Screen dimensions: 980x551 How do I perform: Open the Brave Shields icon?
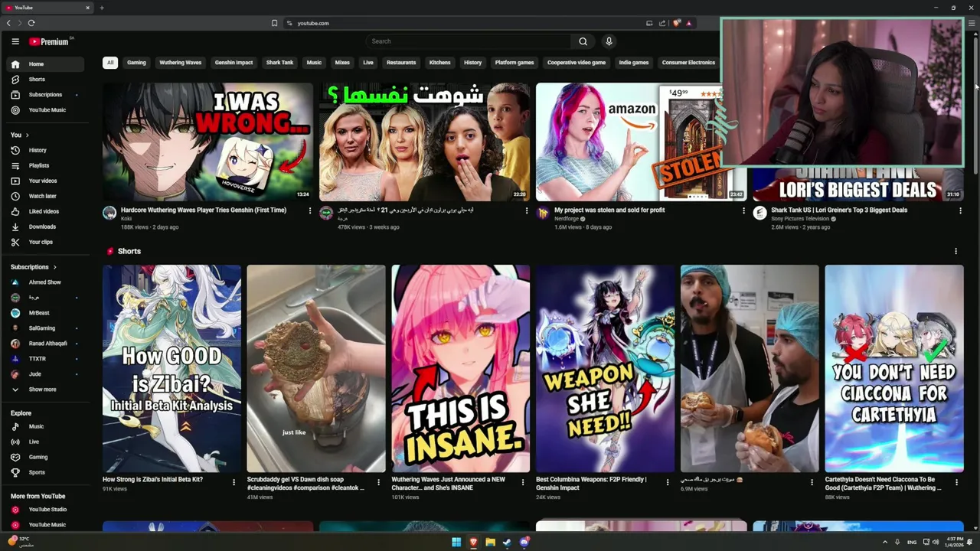click(x=676, y=23)
